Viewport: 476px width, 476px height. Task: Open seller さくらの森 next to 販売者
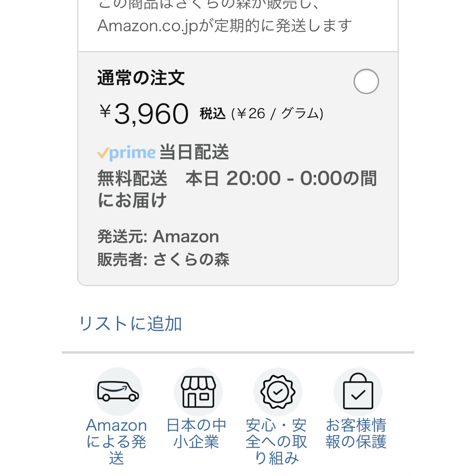click(191, 260)
